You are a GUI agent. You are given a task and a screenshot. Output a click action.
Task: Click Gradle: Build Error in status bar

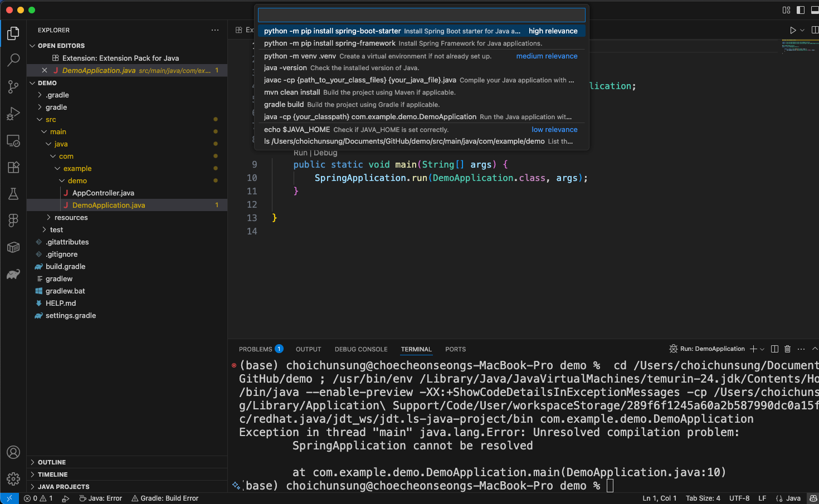[165, 498]
